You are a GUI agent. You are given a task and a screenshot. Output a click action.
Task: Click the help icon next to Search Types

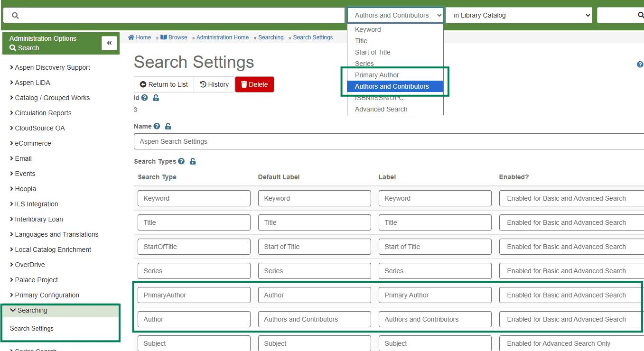(x=181, y=161)
